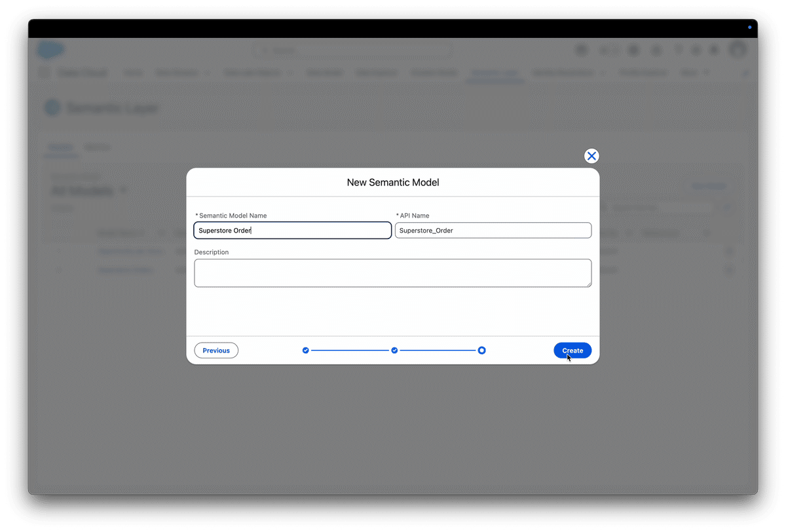Expand the More navigation chevron
This screenshot has height=532, width=786.
[x=706, y=73]
